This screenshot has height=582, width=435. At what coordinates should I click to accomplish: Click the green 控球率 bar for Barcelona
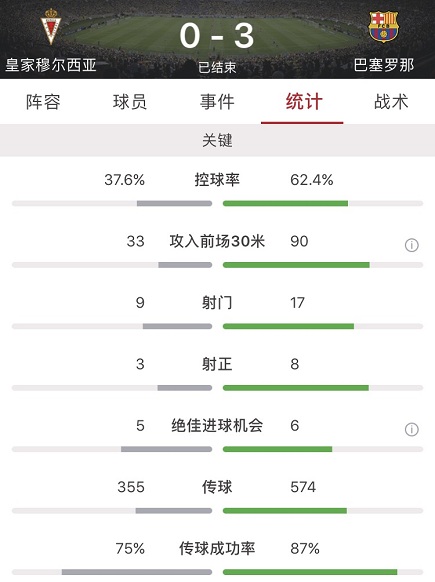(x=285, y=203)
